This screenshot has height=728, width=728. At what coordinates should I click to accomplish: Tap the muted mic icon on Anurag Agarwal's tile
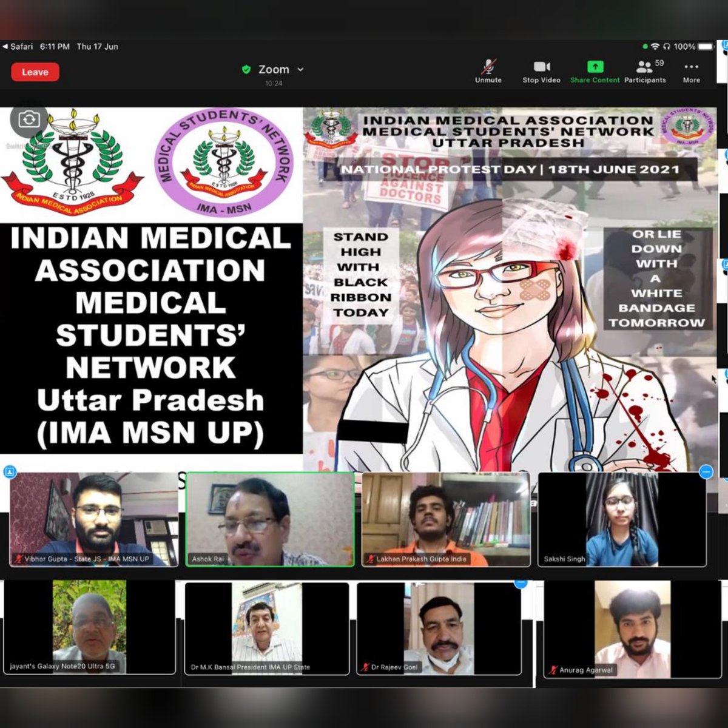point(554,670)
